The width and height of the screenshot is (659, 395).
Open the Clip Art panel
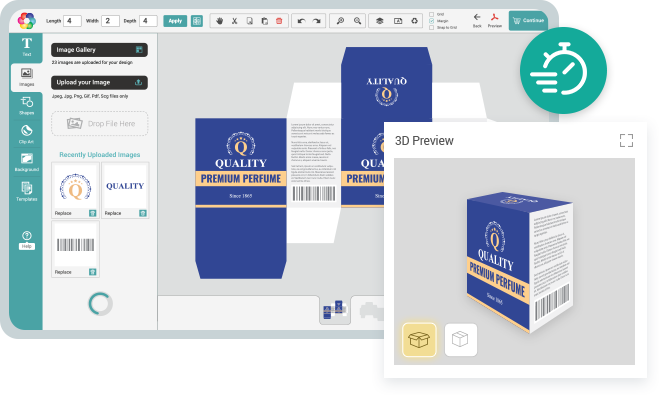tap(26, 134)
